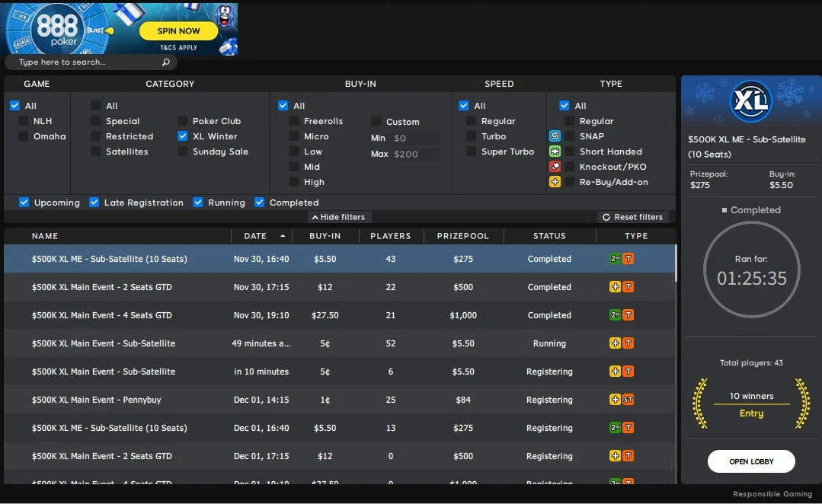Click the XL snowflake logo in details panel

750,100
